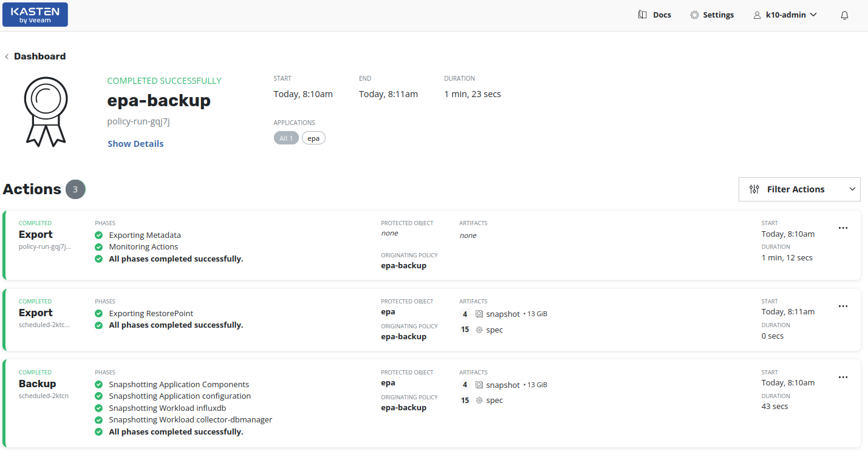The image size is (868, 457).
Task: Click spec gear icon in Backup artifacts
Action: tap(479, 401)
